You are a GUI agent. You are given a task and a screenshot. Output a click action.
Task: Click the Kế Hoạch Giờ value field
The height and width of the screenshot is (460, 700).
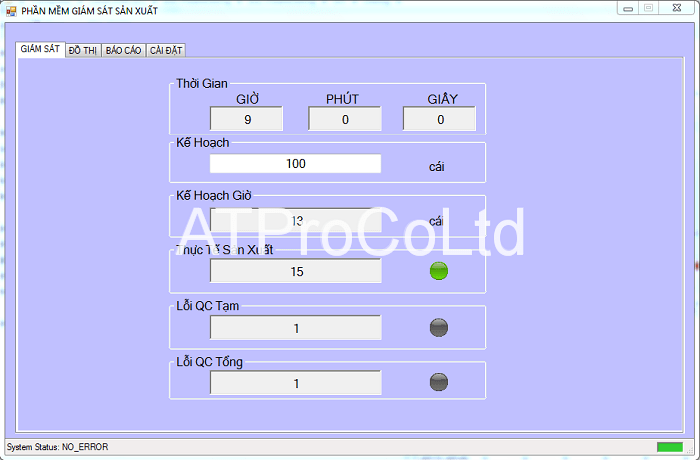pos(295,220)
